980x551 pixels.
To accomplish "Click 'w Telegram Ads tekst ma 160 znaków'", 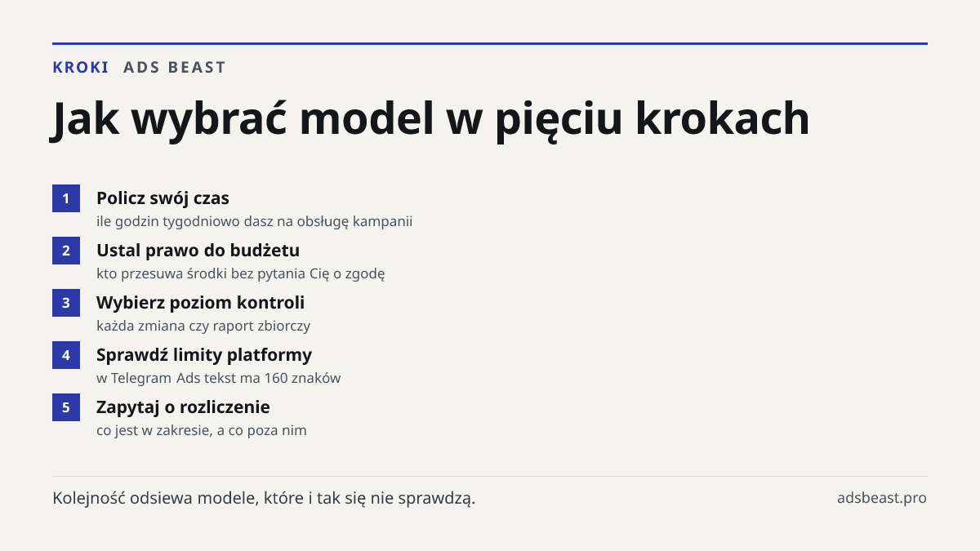I will tap(219, 378).
